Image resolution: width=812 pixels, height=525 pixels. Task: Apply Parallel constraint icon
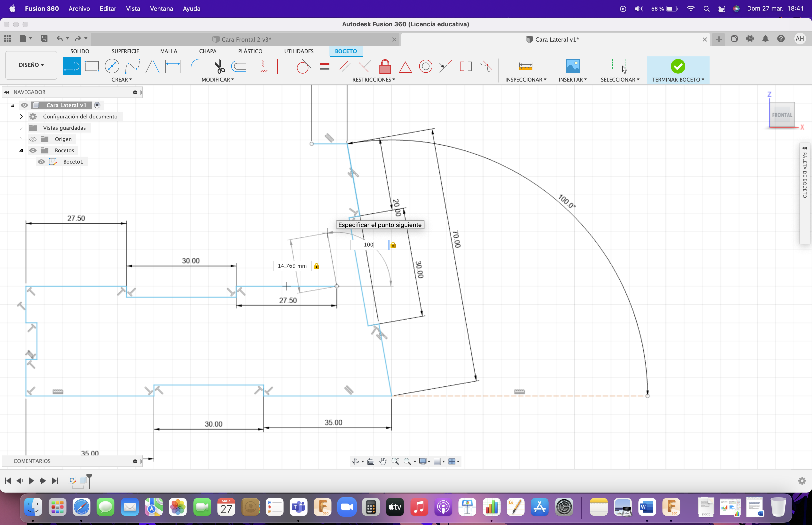[x=345, y=66]
